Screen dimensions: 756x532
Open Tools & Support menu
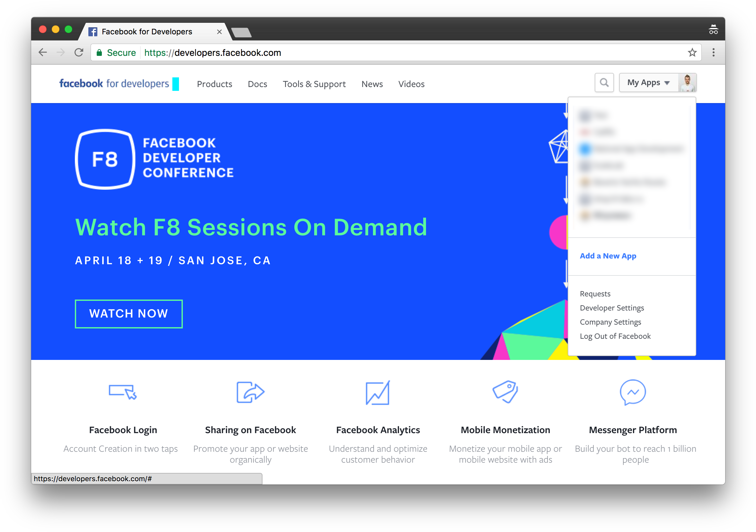314,84
